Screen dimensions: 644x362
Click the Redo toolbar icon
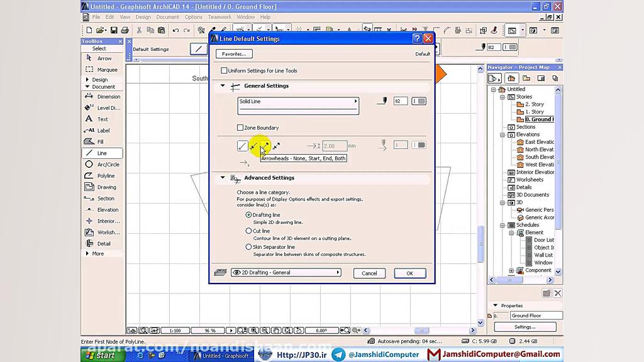click(186, 30)
